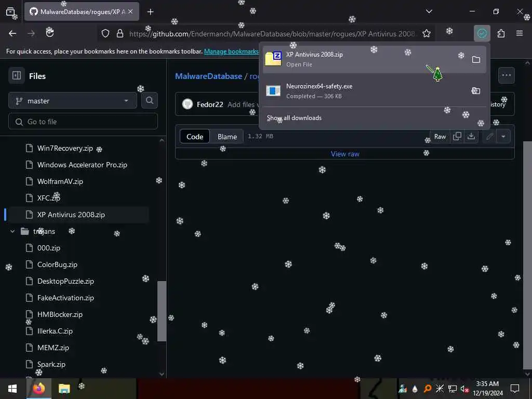Click the page vertical scrollbar
532x399 pixels.
coord(527,255)
